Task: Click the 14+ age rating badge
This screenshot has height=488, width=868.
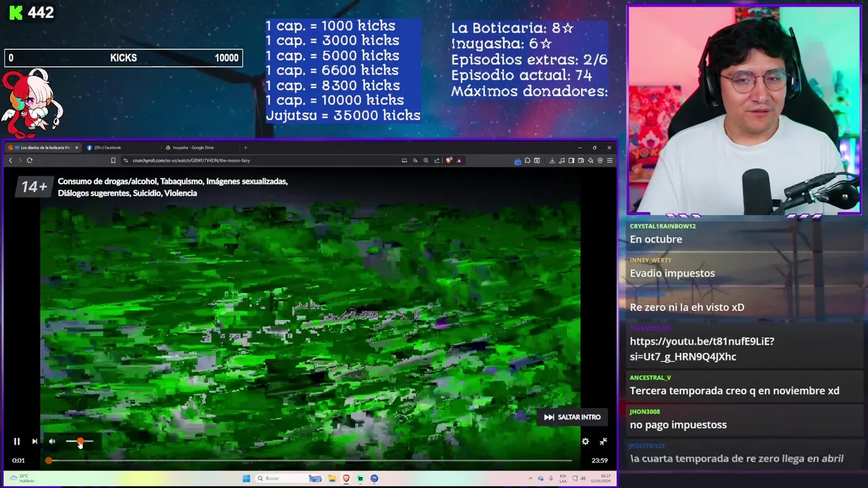Action: 34,187
